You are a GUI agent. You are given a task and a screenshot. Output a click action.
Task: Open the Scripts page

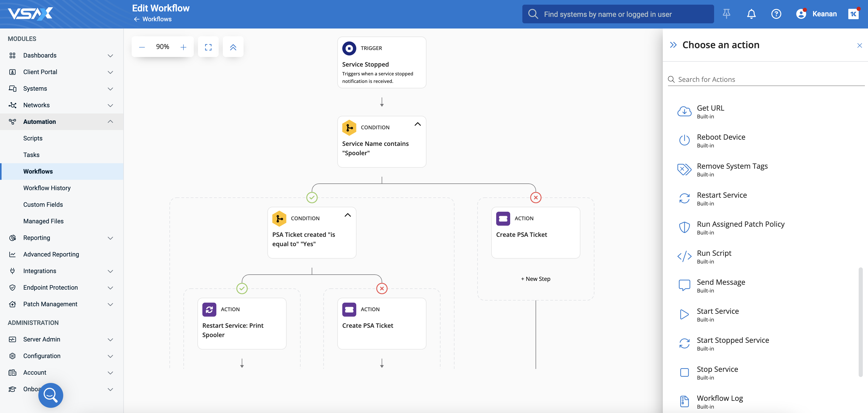pyautogui.click(x=33, y=138)
